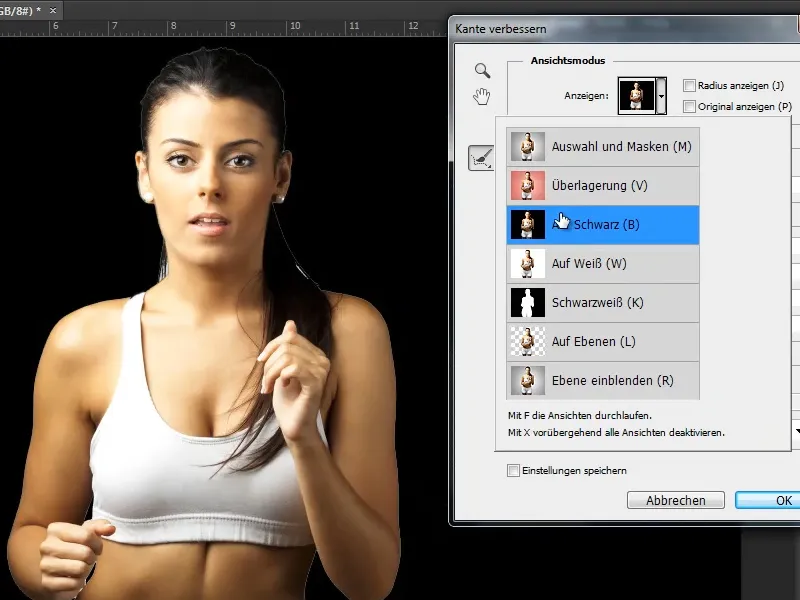Screen dimensions: 800x600
Task: Click the Auf Ebenen checkerboard thumbnail
Action: [528, 342]
